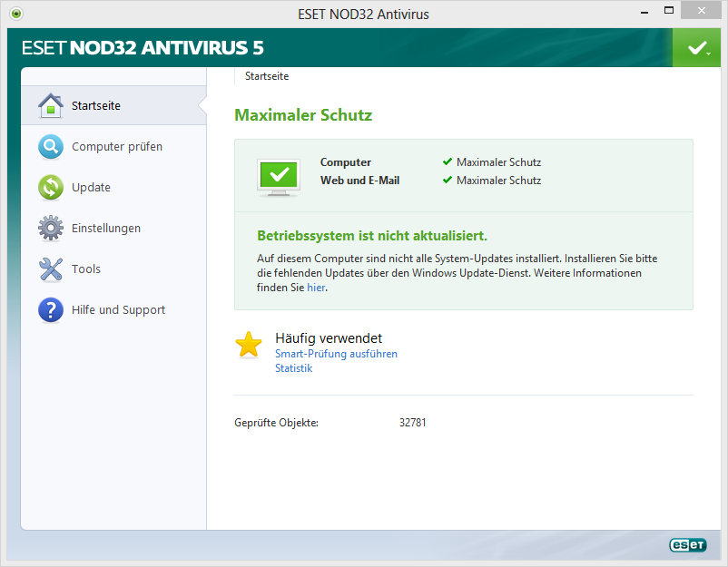The image size is (728, 567).
Task: Click the yellow star Häufig verwendet icon
Action: pos(249,345)
